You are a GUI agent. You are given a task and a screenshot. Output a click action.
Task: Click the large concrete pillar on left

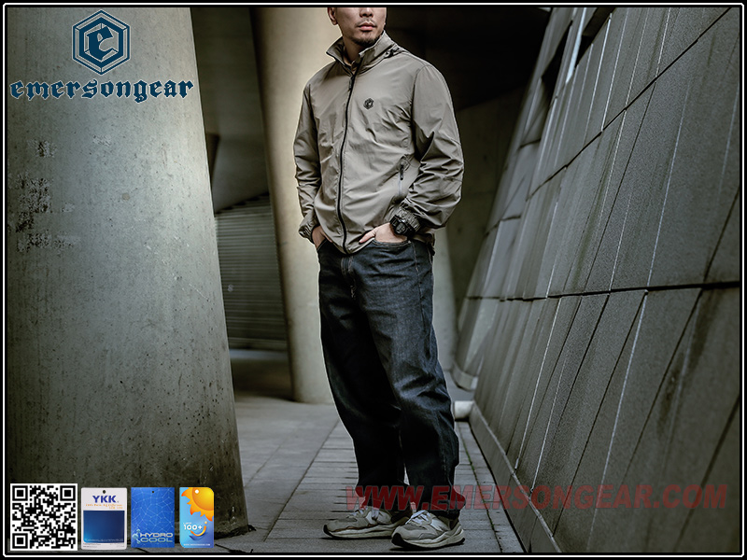pyautogui.click(x=112, y=280)
